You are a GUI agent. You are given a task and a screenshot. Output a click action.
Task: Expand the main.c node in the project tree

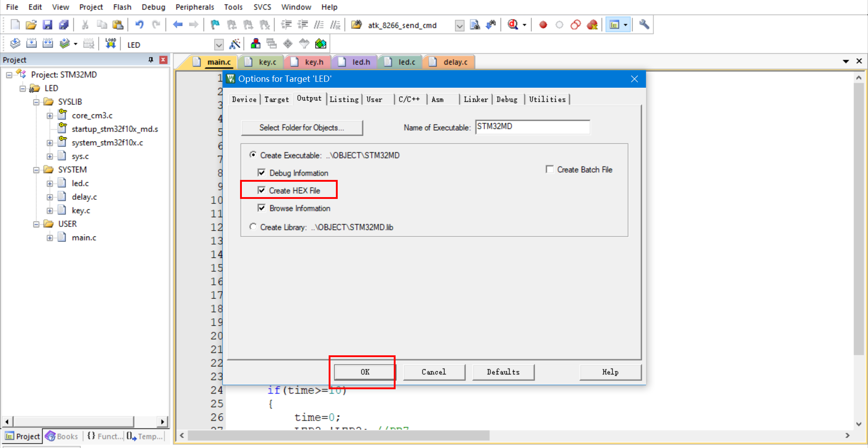(50, 238)
